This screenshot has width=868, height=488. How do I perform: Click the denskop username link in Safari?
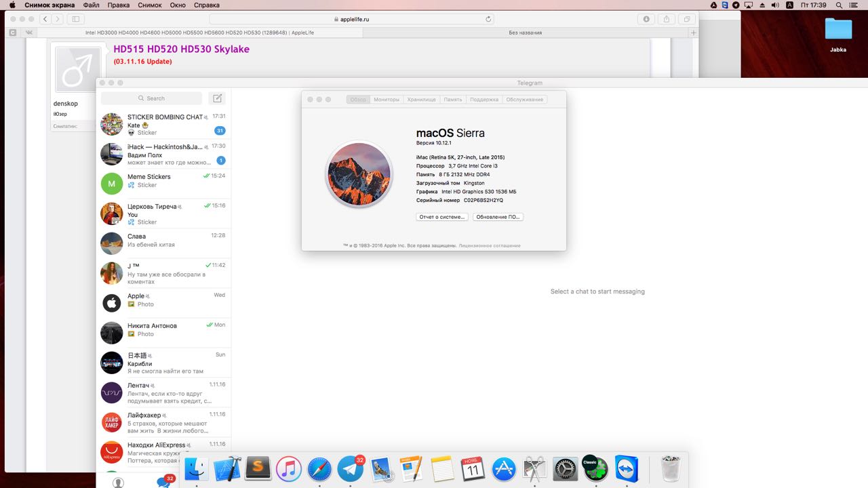tap(66, 104)
